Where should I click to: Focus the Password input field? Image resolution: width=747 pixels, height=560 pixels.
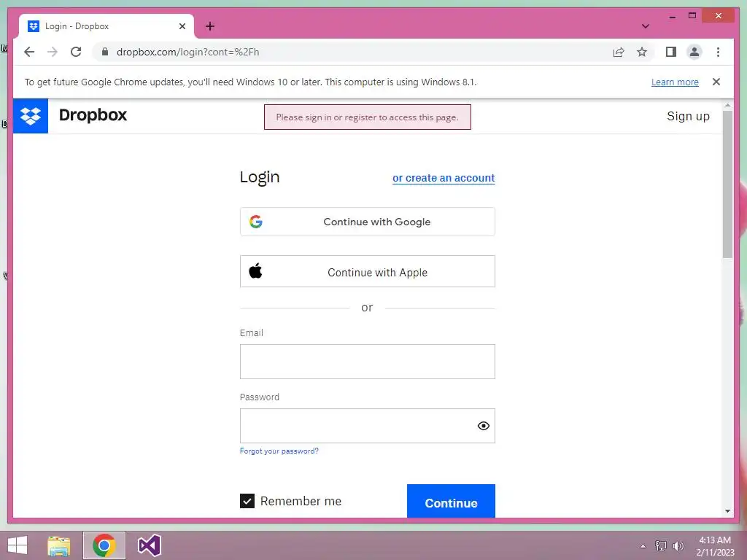coord(368,426)
